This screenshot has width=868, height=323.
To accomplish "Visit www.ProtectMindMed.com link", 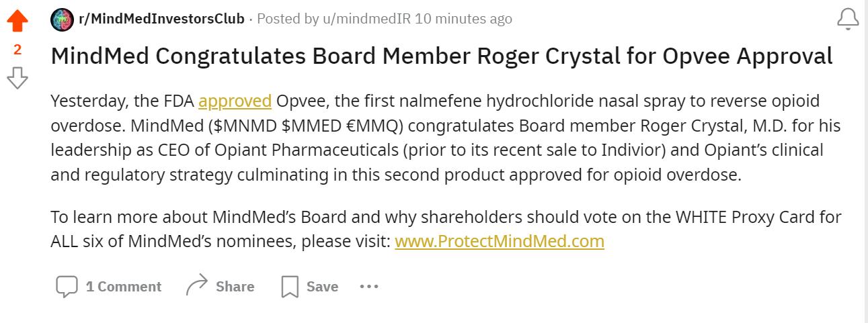I will coord(500,241).
